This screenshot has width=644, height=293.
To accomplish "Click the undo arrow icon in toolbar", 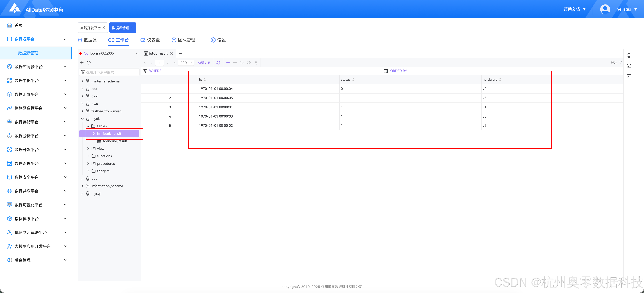I will [x=242, y=63].
